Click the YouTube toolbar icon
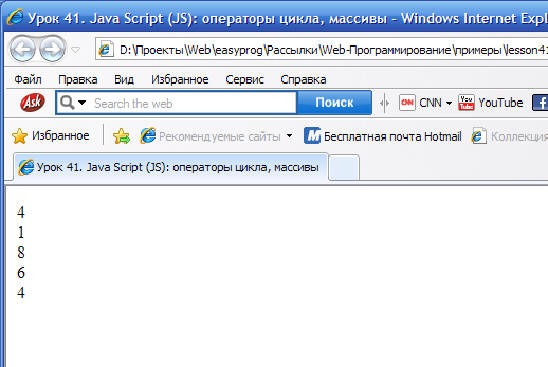This screenshot has height=367, width=548. (466, 102)
